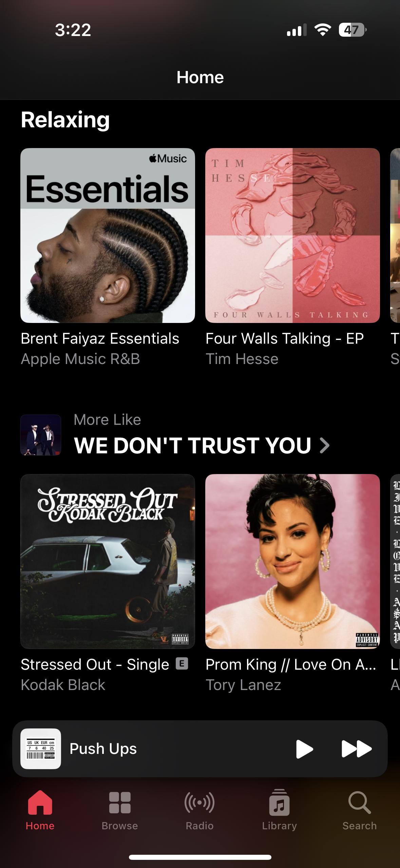Image resolution: width=400 pixels, height=868 pixels.
Task: Open the Radio broadcast icon
Action: (199, 802)
